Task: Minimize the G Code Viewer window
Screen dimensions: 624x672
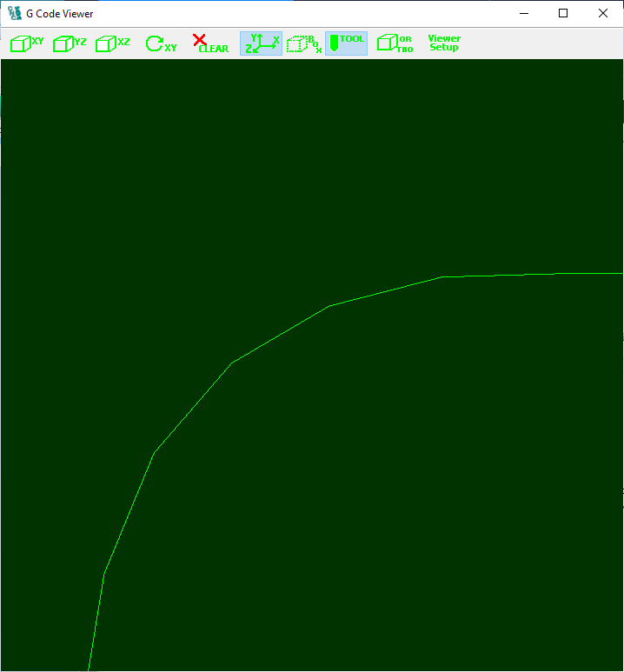Action: click(524, 13)
